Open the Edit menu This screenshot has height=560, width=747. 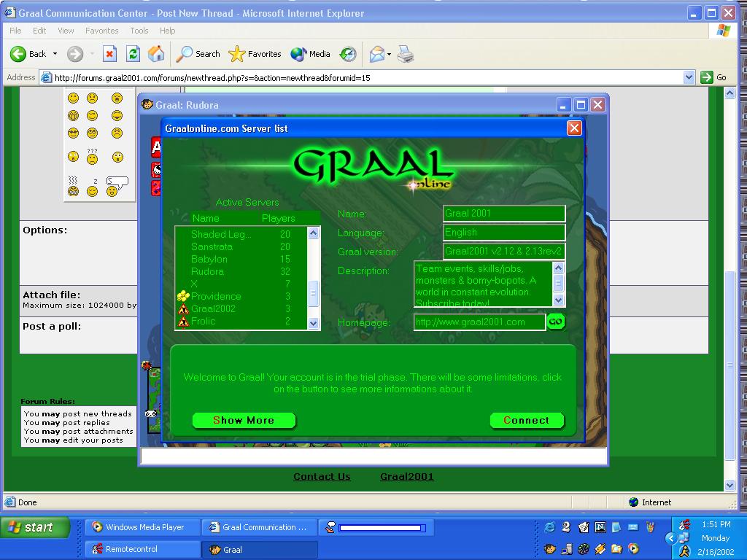click(x=39, y=31)
